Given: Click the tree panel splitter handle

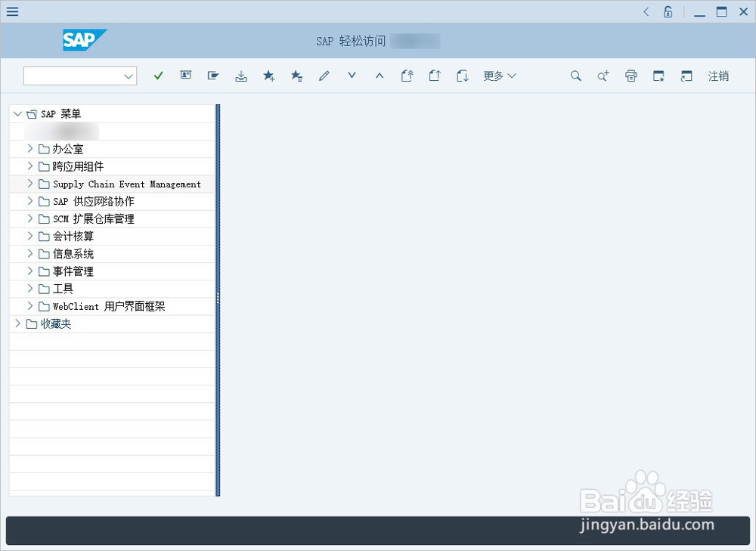Looking at the screenshot, I should tap(218, 299).
